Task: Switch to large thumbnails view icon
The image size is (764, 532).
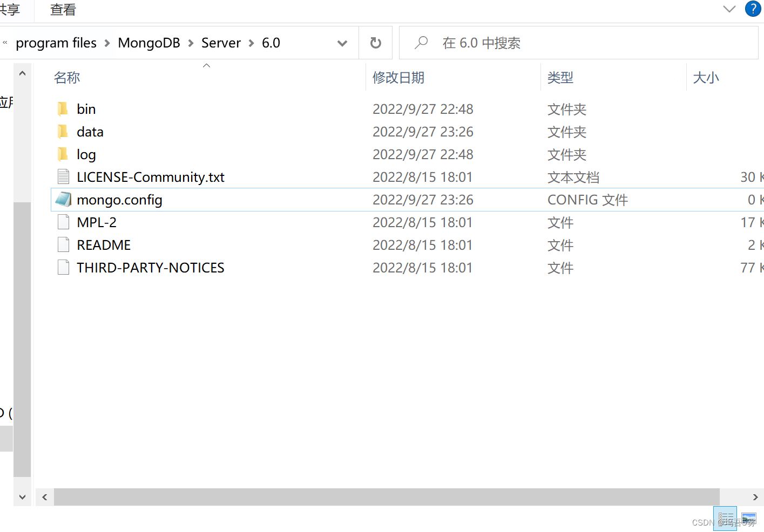Action: pyautogui.click(x=749, y=519)
